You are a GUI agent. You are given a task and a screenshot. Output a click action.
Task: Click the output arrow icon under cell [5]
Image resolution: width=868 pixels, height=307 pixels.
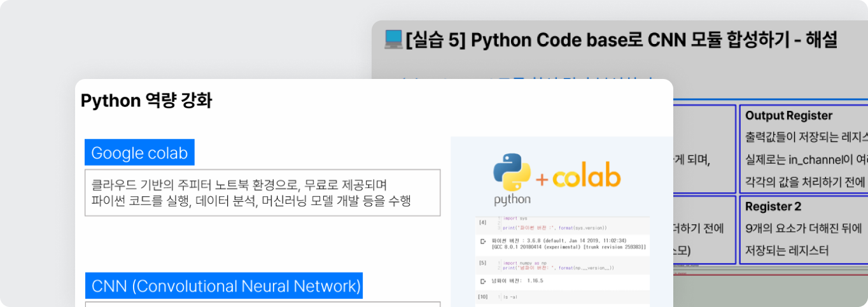click(x=483, y=280)
